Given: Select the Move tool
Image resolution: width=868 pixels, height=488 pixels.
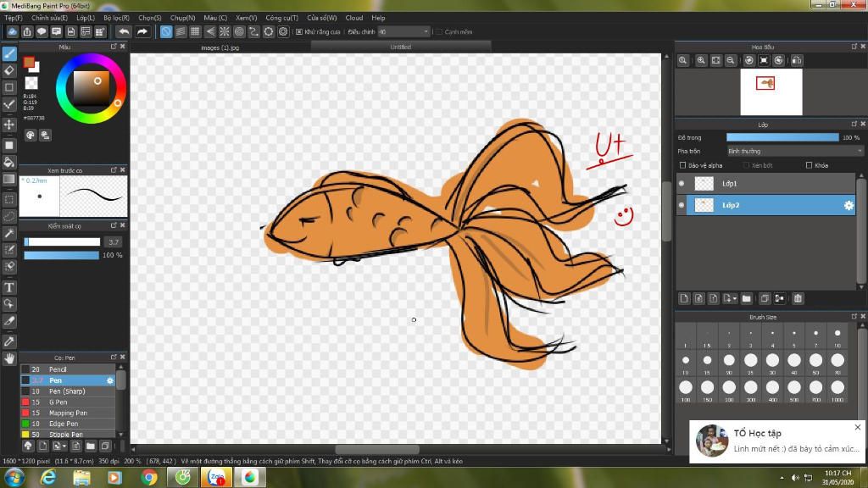Looking at the screenshot, I should coord(9,125).
